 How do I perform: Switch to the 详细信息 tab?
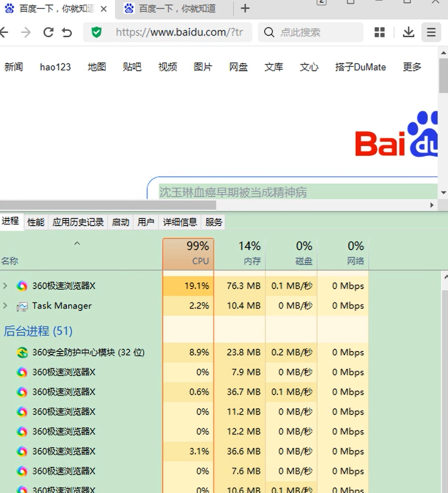point(179,222)
